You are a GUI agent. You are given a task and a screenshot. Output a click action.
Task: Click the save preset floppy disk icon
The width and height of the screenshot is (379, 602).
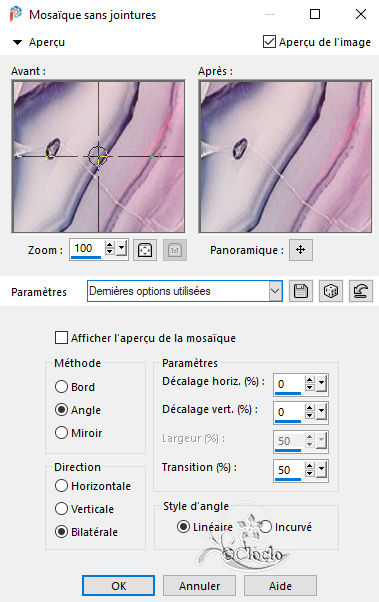[301, 291]
